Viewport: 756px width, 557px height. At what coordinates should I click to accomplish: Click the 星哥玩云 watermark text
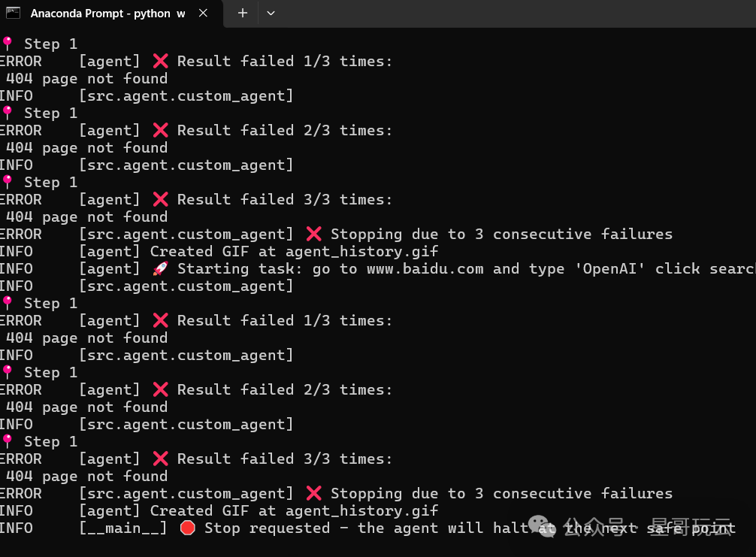coord(692,527)
